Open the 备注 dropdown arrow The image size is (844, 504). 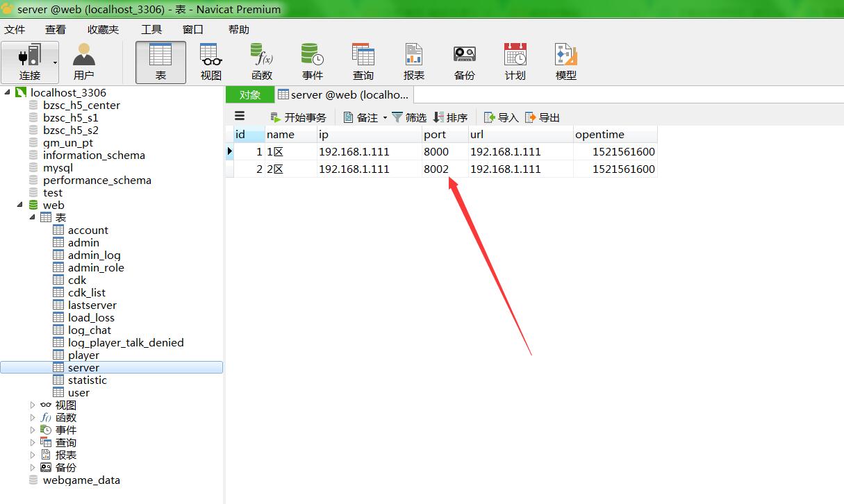click(385, 118)
